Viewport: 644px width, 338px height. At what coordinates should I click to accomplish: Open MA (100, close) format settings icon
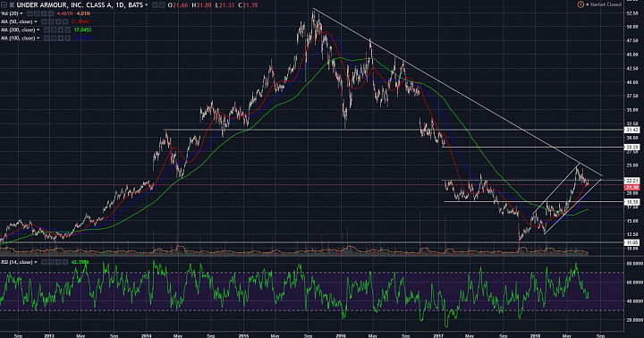point(54,38)
